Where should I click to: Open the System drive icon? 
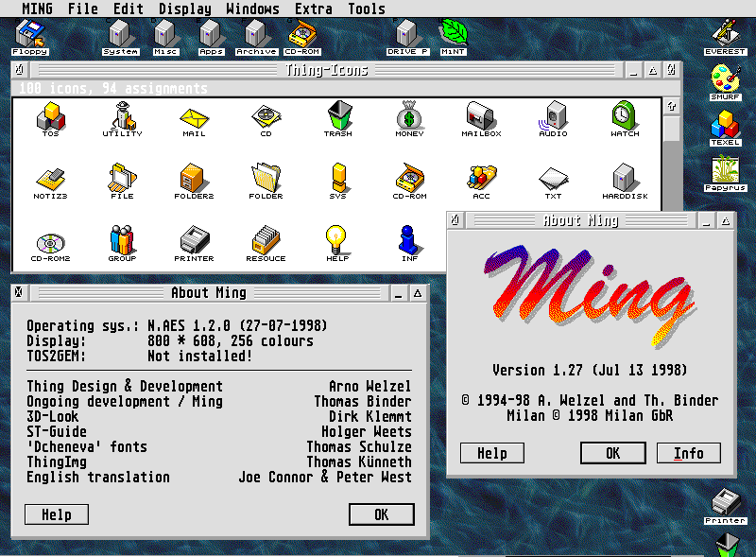pyautogui.click(x=120, y=38)
